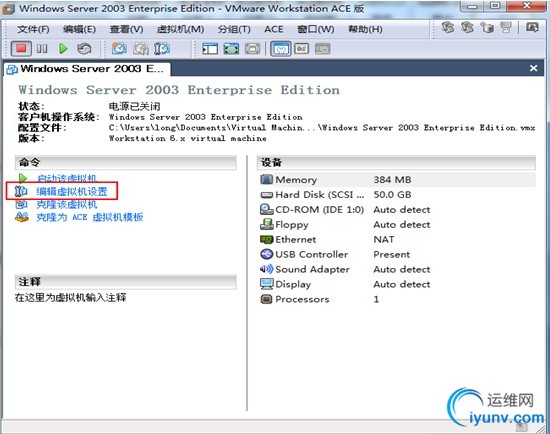Image resolution: width=550 pixels, height=434 pixels.
Task: Click the Floppy device icon
Action: point(267,224)
